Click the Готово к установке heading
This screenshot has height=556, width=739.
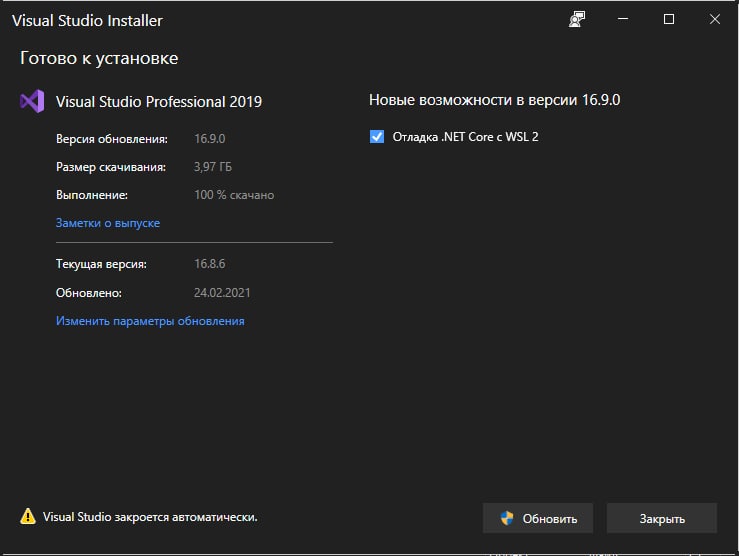[x=99, y=58]
